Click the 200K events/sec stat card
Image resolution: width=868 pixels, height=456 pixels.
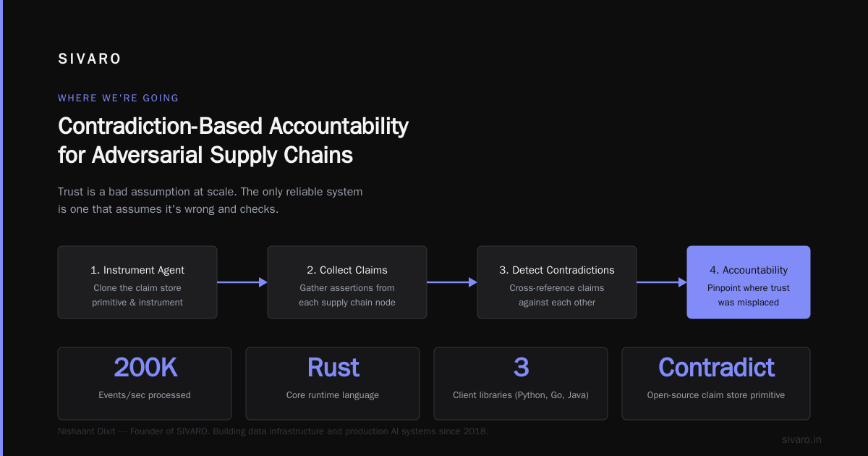point(145,384)
